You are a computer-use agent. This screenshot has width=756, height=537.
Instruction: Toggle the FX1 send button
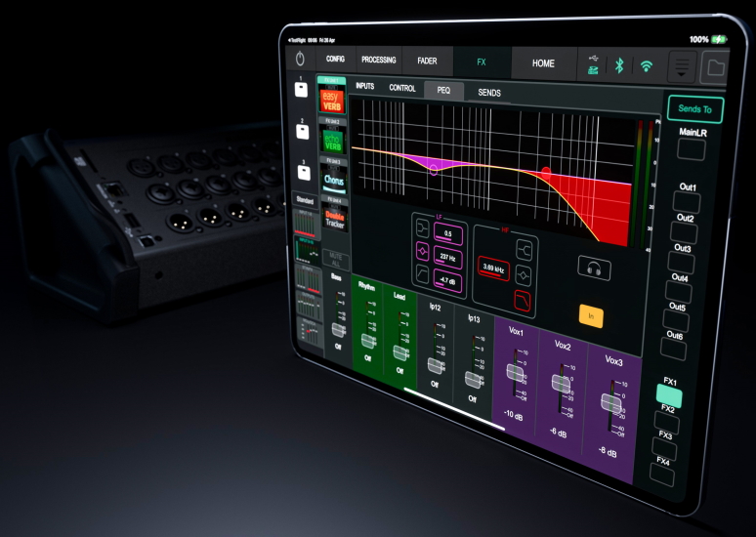669,396
